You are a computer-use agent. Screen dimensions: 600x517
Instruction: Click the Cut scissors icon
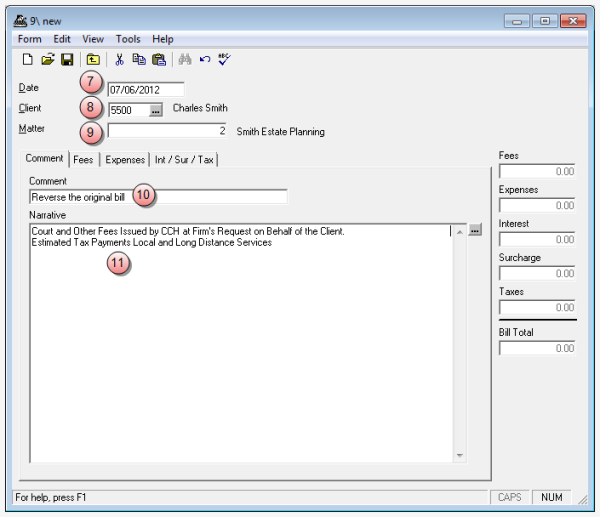coord(119,60)
